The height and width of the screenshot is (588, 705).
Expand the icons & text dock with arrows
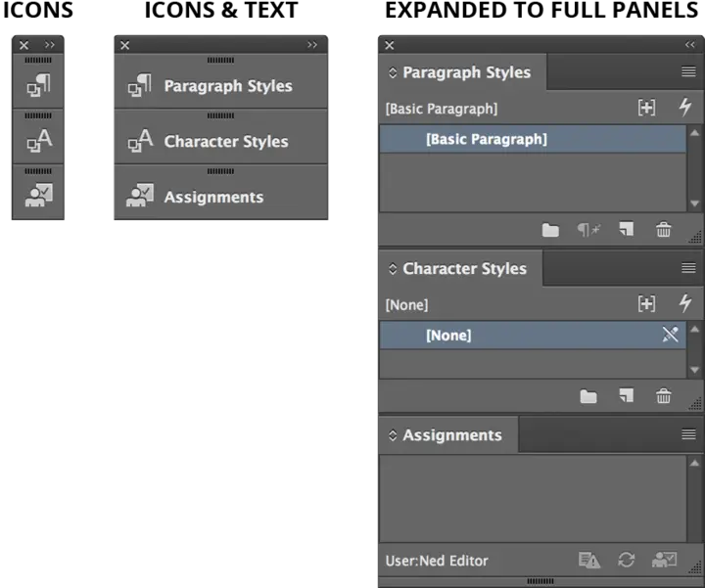pyautogui.click(x=312, y=45)
